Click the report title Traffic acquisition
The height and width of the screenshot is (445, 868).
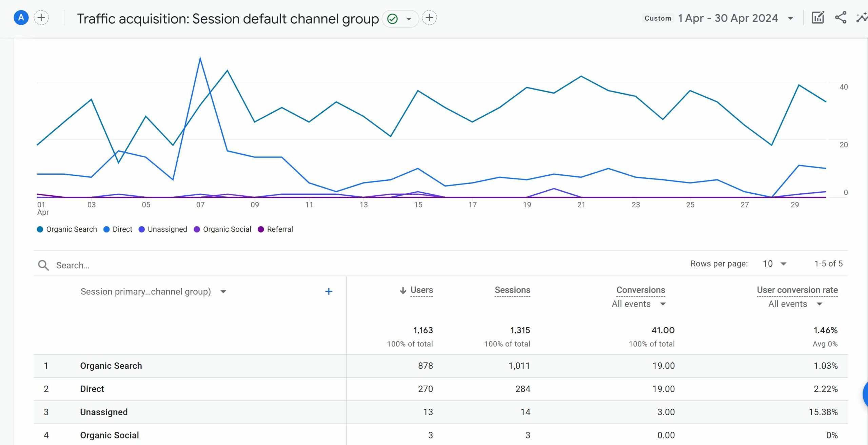coord(228,19)
